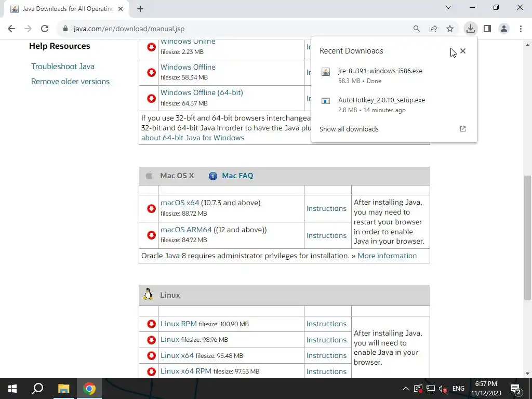This screenshot has width=532, height=399.
Task: Open taskbar search
Action: (37, 389)
